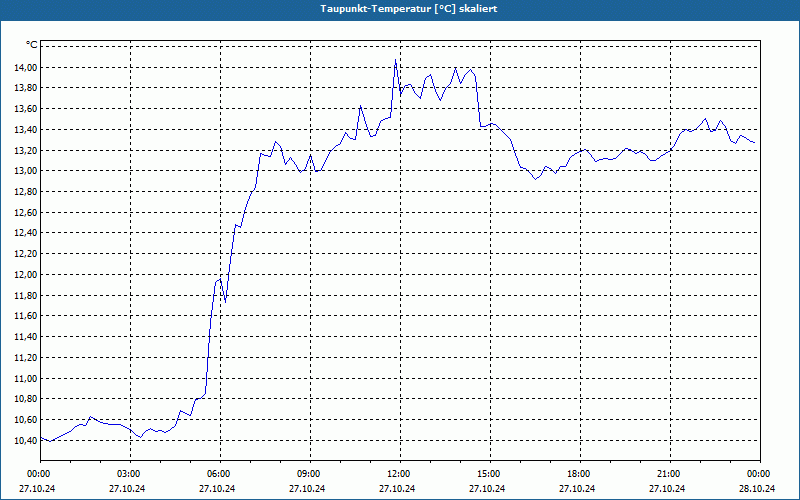The width and height of the screenshot is (800, 500).
Task: Click the 27.10.24 date under 12:00
Action: pos(397,489)
